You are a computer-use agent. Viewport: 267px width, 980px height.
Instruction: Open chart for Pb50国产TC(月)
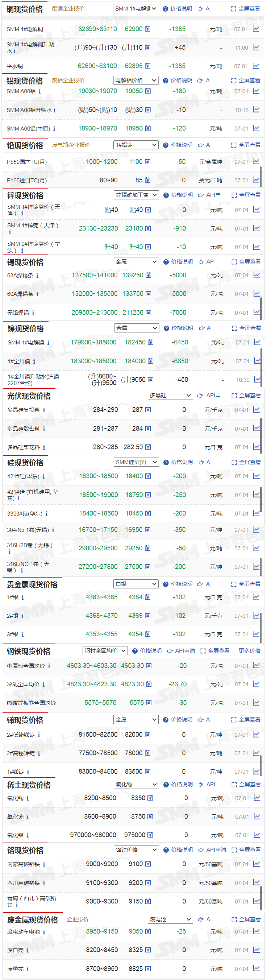pos(256,162)
